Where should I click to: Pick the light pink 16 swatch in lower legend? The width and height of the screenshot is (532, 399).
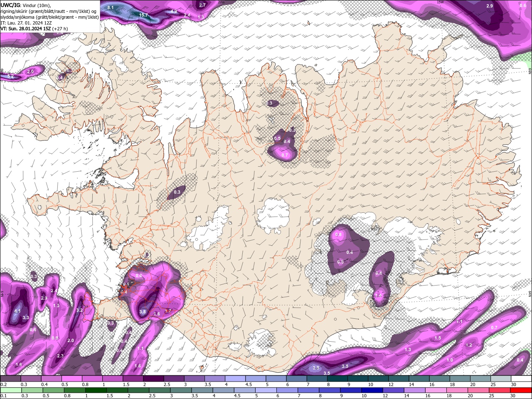point(436,390)
